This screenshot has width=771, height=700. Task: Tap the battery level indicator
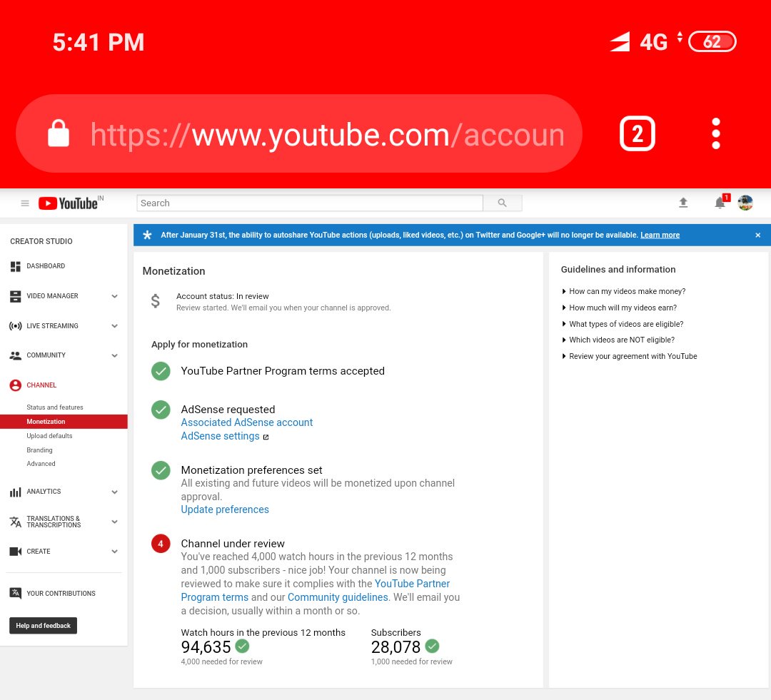click(712, 41)
